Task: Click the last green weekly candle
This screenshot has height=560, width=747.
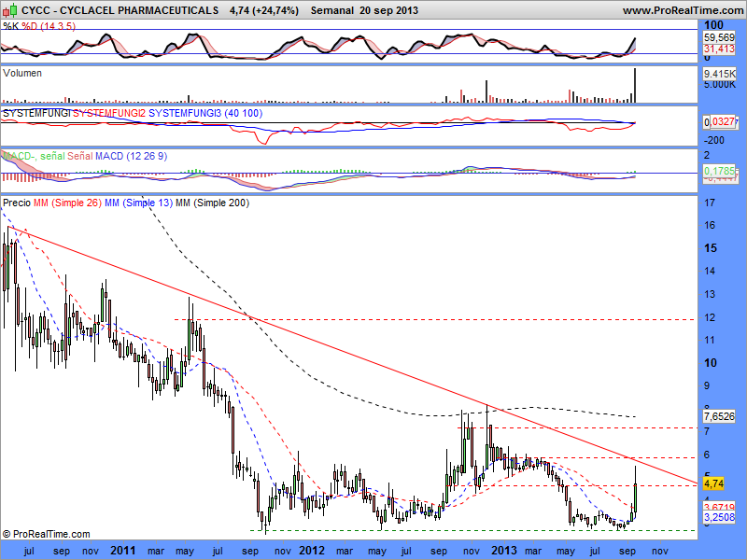Action: pyautogui.click(x=635, y=497)
